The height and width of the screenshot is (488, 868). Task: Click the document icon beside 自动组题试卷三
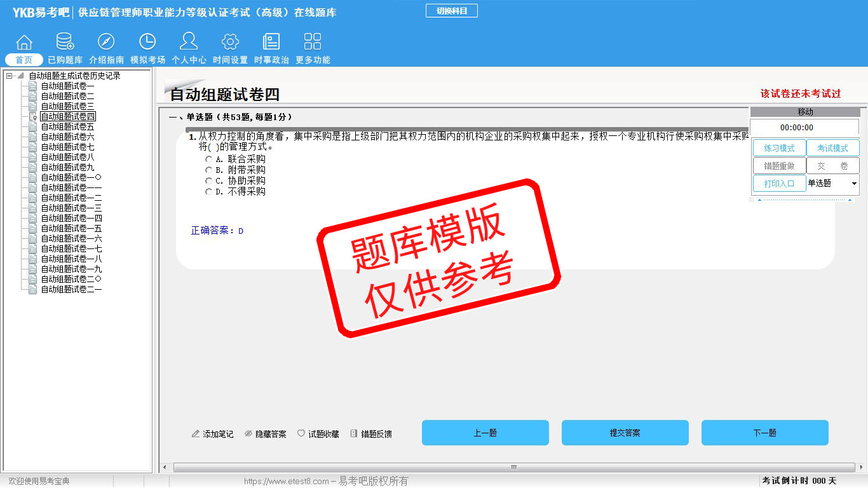click(x=33, y=106)
